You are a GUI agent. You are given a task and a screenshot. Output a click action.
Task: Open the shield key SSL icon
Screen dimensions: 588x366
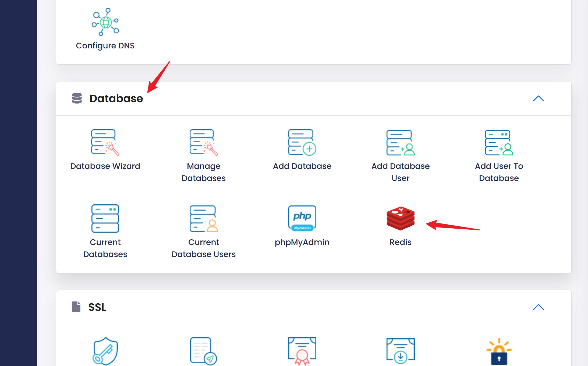pyautogui.click(x=105, y=351)
